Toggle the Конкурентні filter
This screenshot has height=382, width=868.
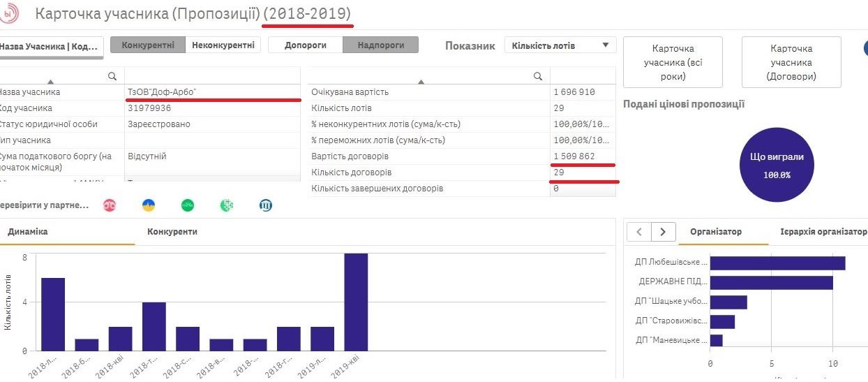pyautogui.click(x=148, y=45)
